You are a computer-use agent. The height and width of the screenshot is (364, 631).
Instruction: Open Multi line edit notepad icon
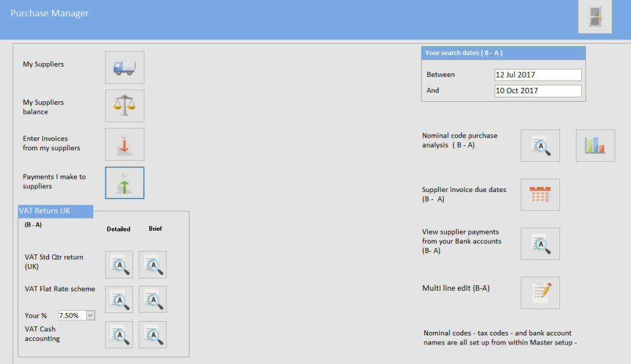[540, 293]
